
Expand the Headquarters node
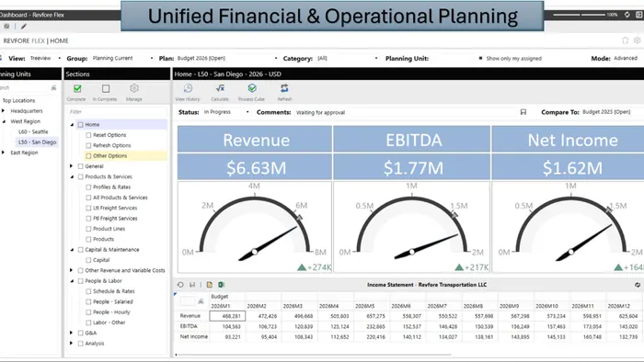[4, 110]
